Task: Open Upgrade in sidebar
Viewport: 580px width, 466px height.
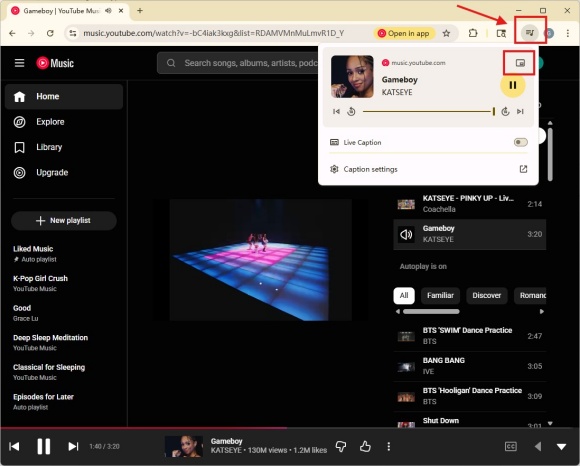Action: pyautogui.click(x=64, y=173)
